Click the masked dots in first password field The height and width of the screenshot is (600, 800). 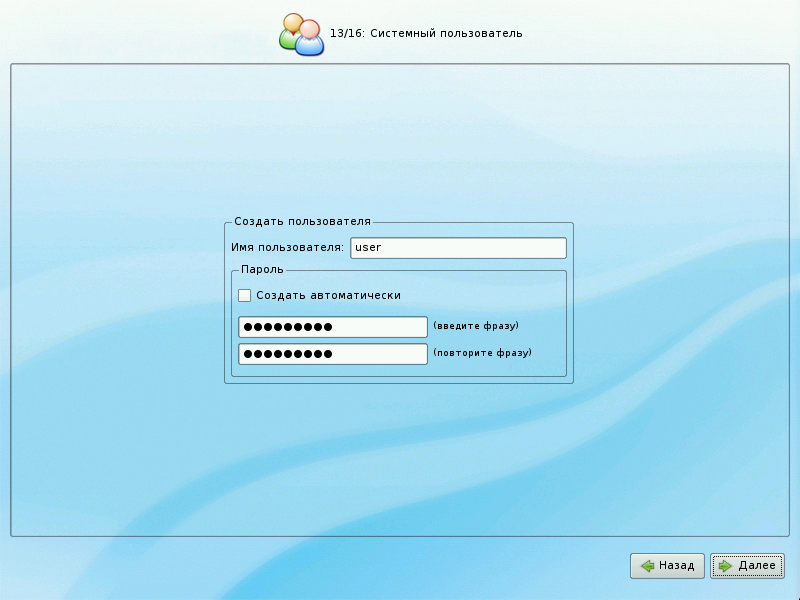(288, 327)
